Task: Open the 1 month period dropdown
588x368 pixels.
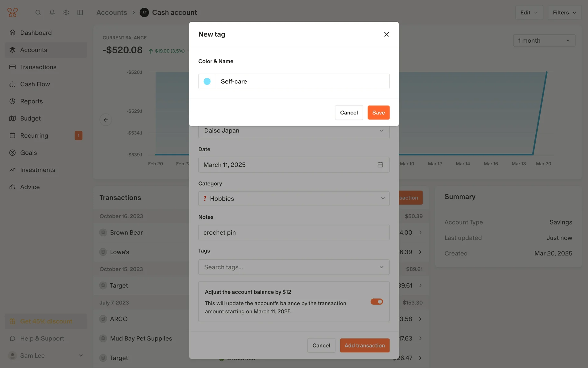Action: coord(544,40)
